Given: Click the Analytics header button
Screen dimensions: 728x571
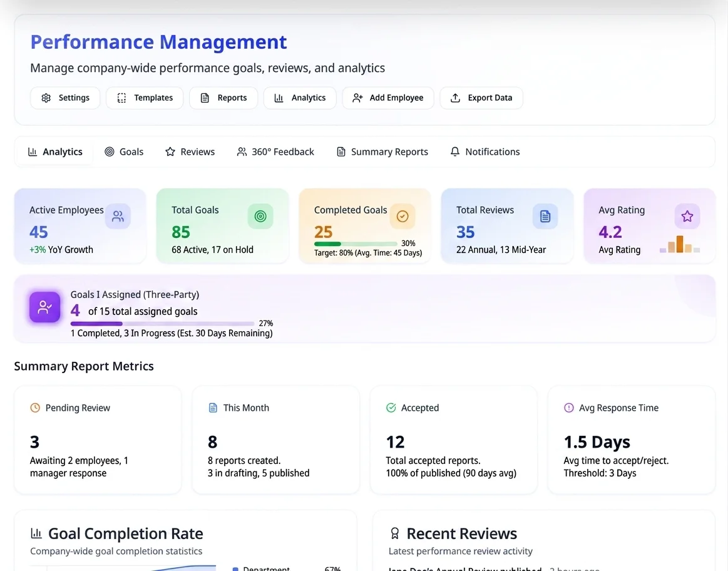Looking at the screenshot, I should pyautogui.click(x=300, y=98).
